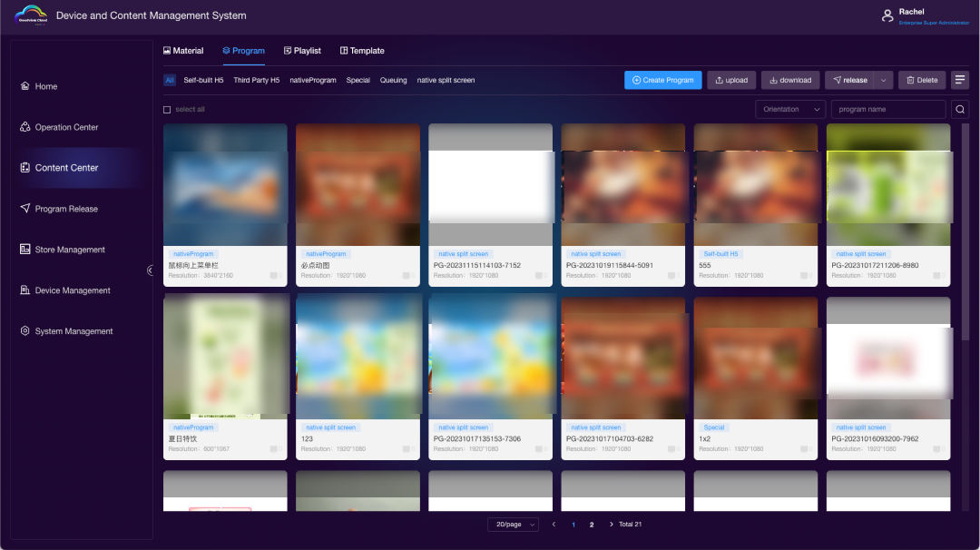
Task: Click the Device and Content Management System title
Action: (152, 15)
